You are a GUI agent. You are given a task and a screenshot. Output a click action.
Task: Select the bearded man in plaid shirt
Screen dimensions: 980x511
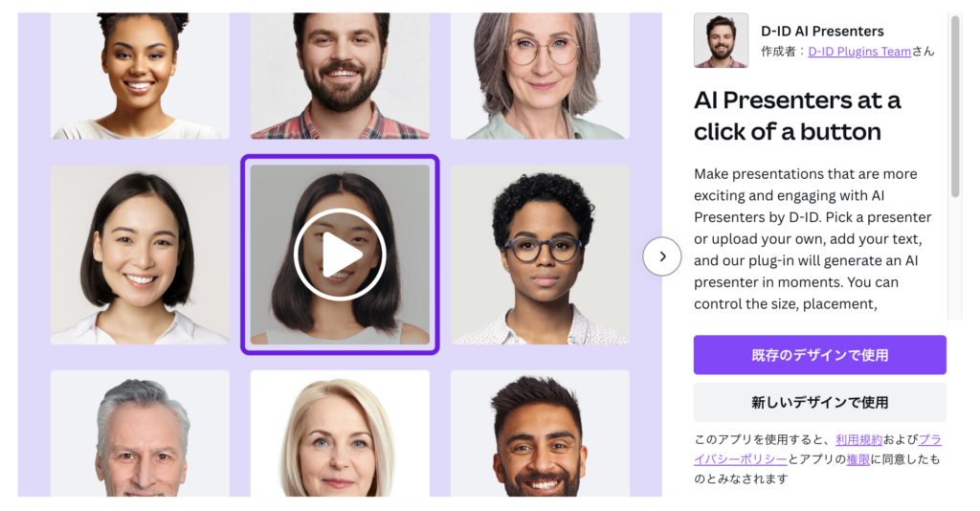340,76
